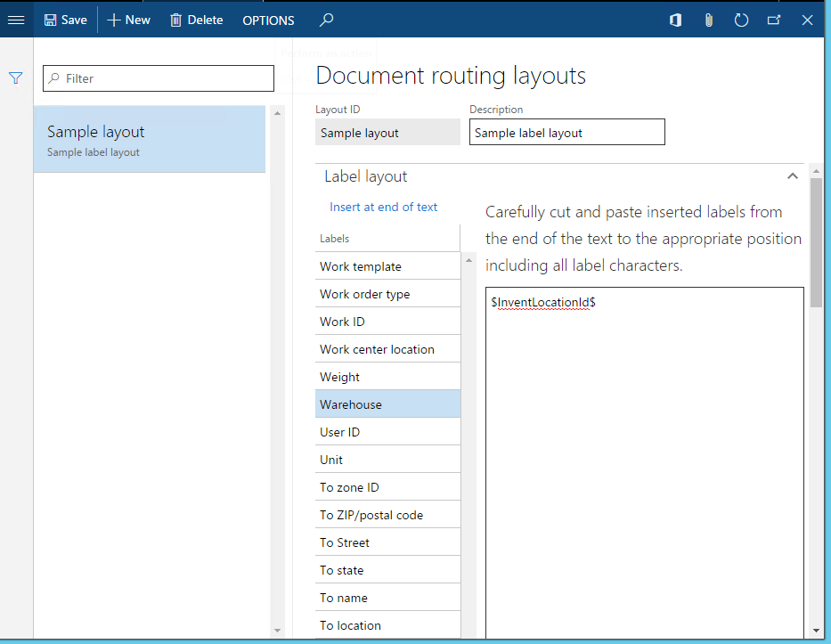Refresh the page

(x=741, y=20)
